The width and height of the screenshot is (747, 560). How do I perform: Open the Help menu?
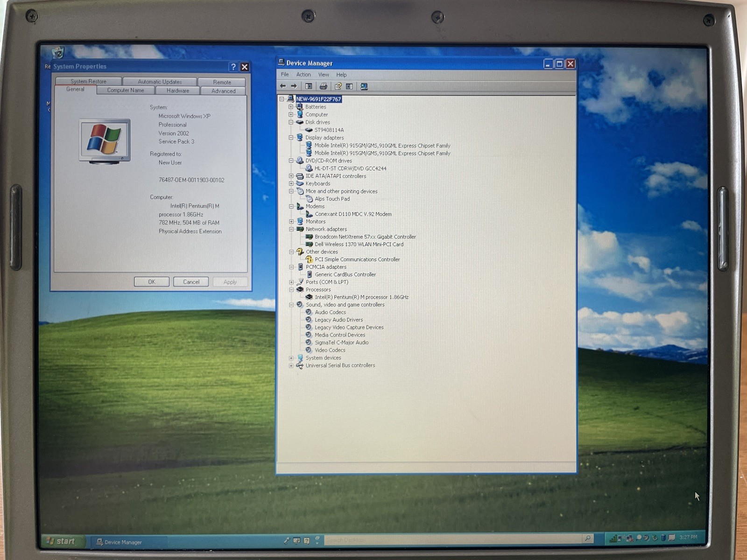click(x=341, y=75)
